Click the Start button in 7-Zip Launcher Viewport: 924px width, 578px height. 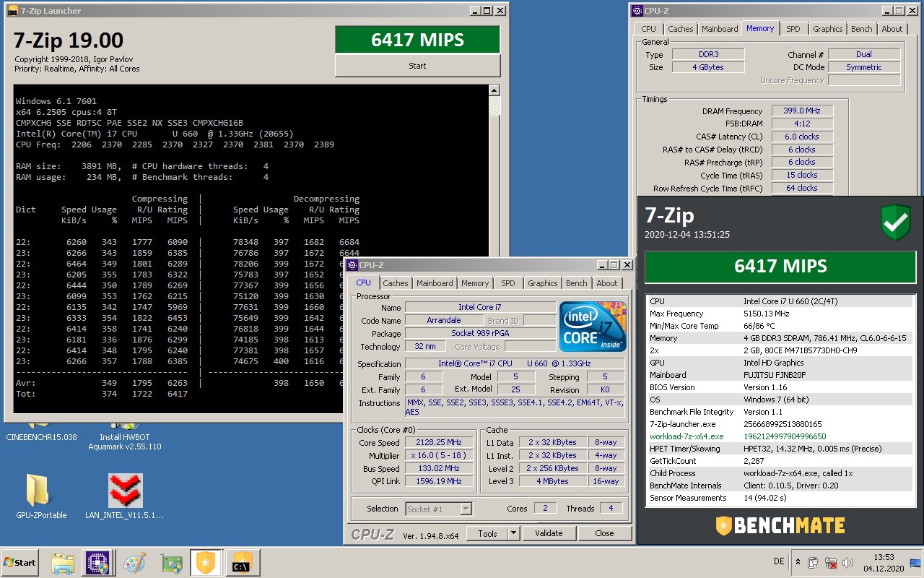tap(417, 66)
